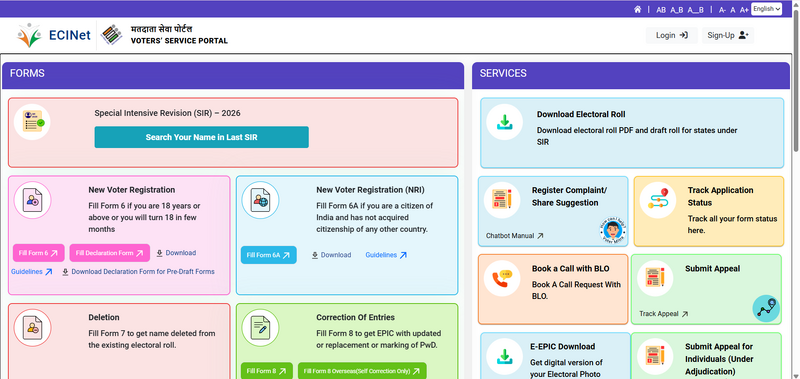Screen dimensions: 800x379
Task: Click the teal route icon in Submit Appeal card
Action: coord(766,309)
